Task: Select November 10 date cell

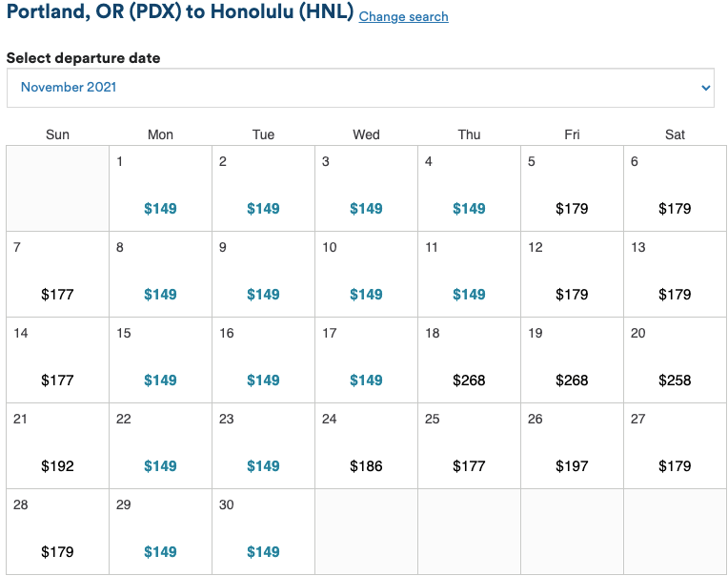Action: pos(366,275)
